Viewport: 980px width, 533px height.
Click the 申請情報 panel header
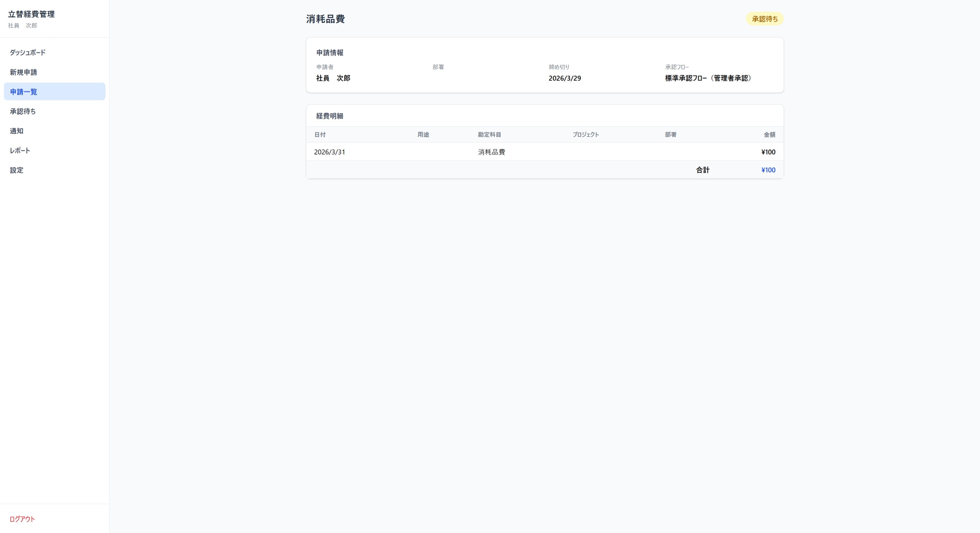click(329, 53)
